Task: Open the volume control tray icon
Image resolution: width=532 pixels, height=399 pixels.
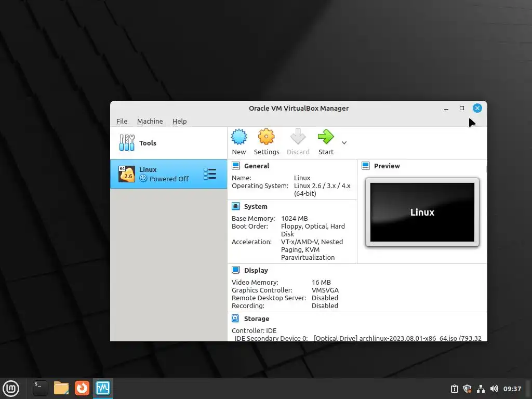Action: 494,389
